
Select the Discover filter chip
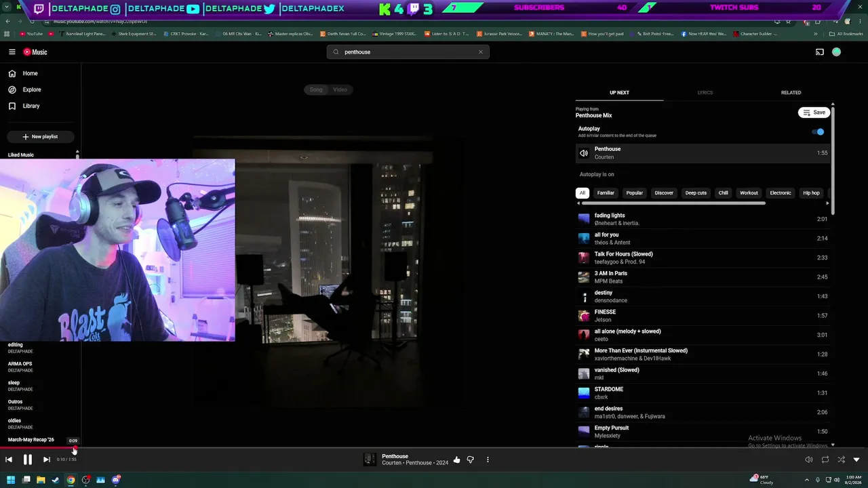pyautogui.click(x=664, y=193)
